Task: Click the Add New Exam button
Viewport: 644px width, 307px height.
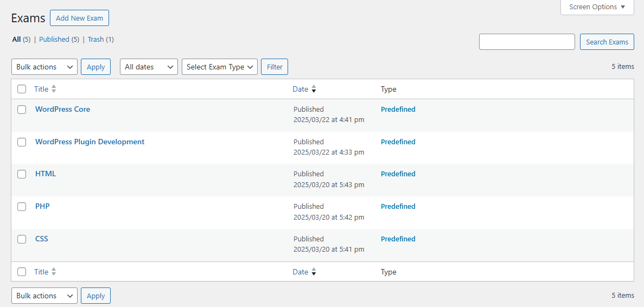Action: pyautogui.click(x=79, y=18)
